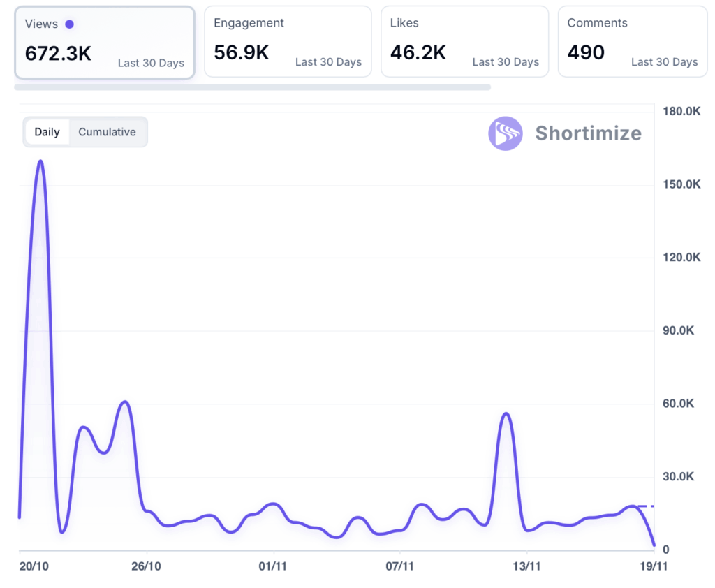Screen dimensions: 715x588
Task: Select the Views metric card
Action: click(105, 42)
